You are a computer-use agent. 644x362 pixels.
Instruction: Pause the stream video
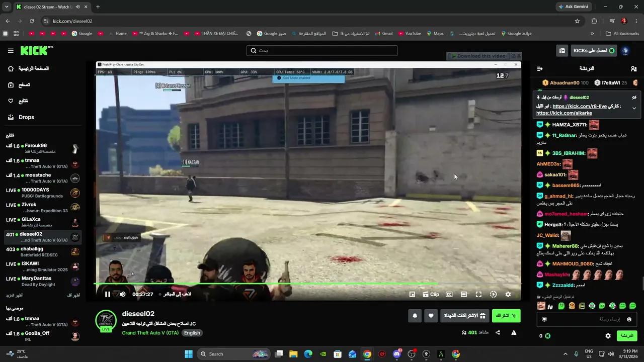click(x=107, y=294)
